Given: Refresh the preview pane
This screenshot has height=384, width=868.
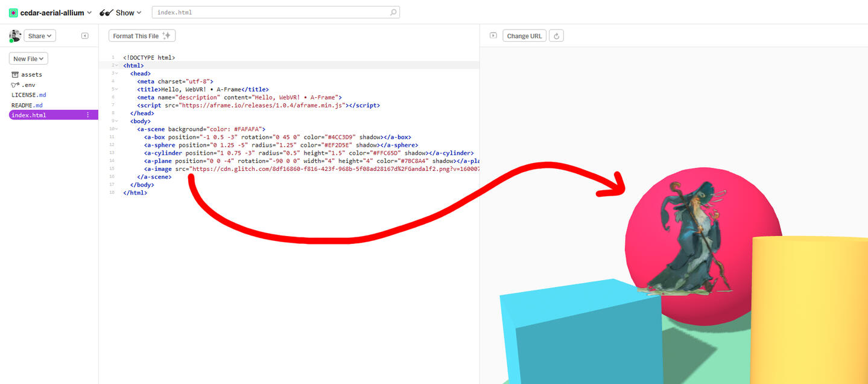Looking at the screenshot, I should click(557, 36).
